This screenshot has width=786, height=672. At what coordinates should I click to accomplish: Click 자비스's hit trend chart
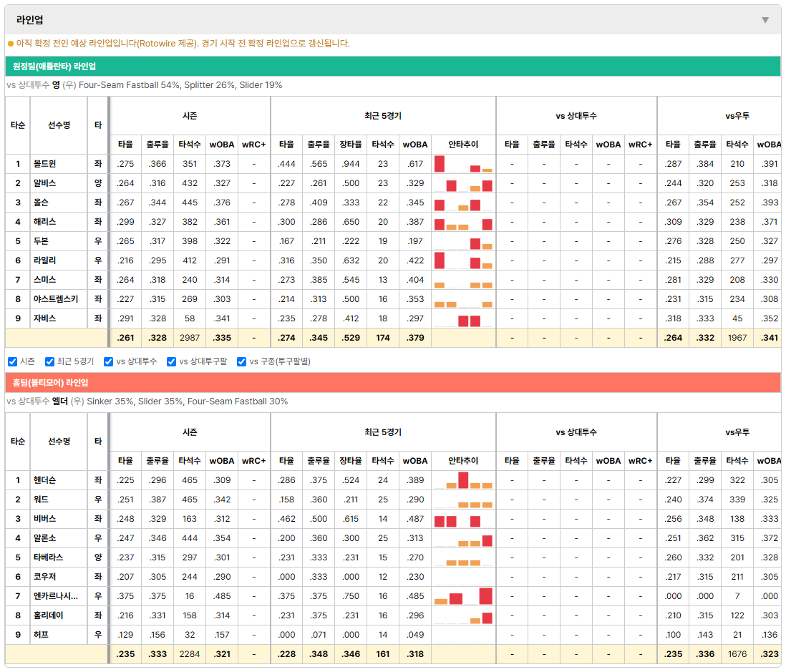463,318
